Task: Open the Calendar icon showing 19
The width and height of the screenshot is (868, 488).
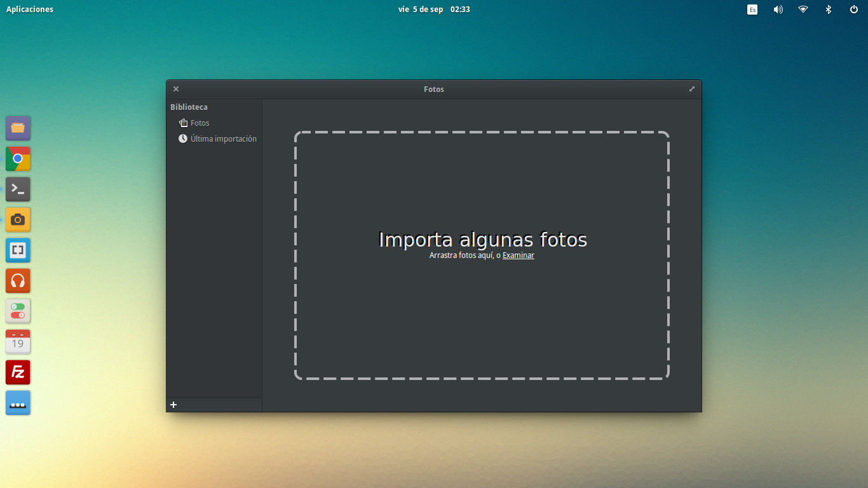Action: 18,342
